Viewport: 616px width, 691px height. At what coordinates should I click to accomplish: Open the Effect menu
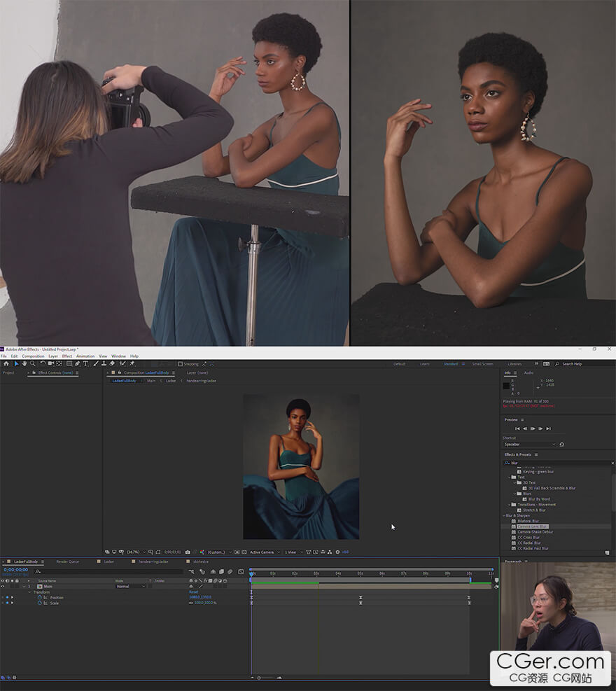tap(67, 356)
